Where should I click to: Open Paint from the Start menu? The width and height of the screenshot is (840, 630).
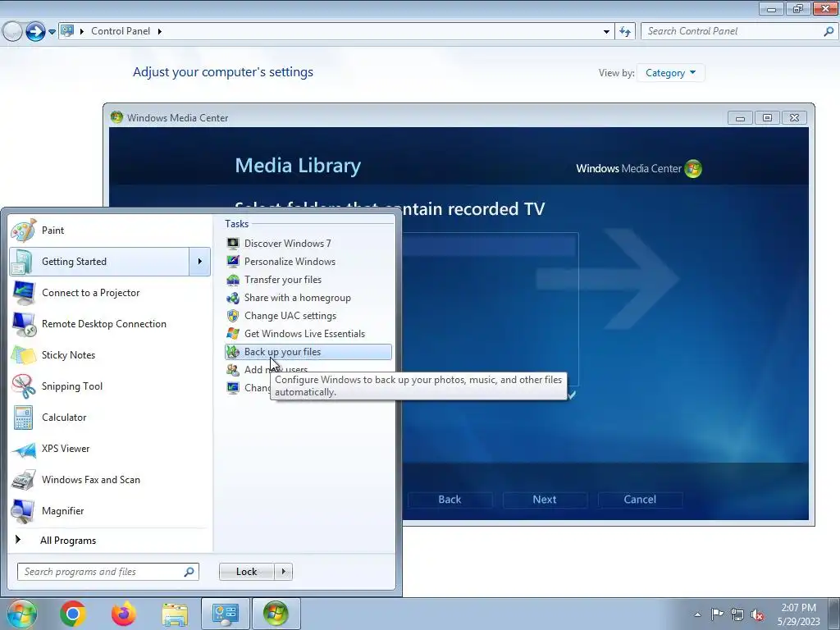pyautogui.click(x=110, y=231)
